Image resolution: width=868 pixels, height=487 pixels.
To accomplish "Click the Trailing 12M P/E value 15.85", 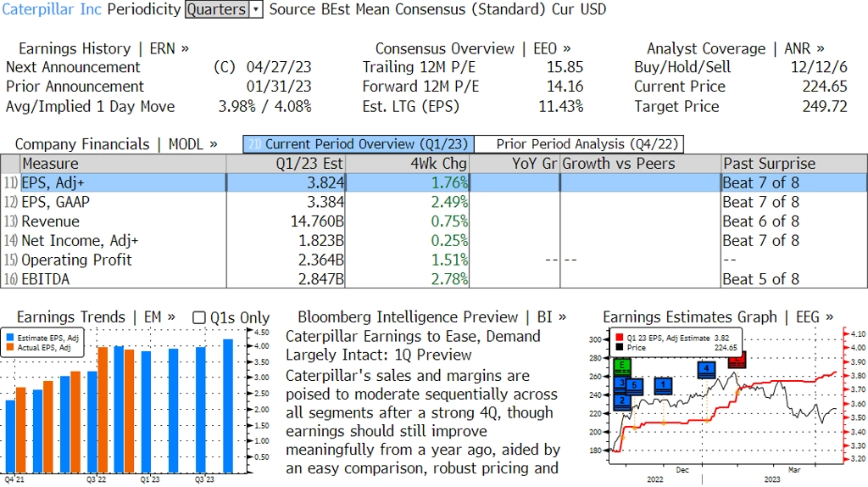I will click(x=565, y=68).
